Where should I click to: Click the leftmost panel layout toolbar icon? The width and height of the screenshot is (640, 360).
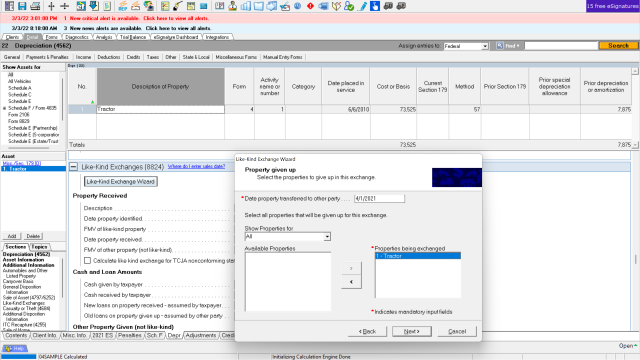9,6
